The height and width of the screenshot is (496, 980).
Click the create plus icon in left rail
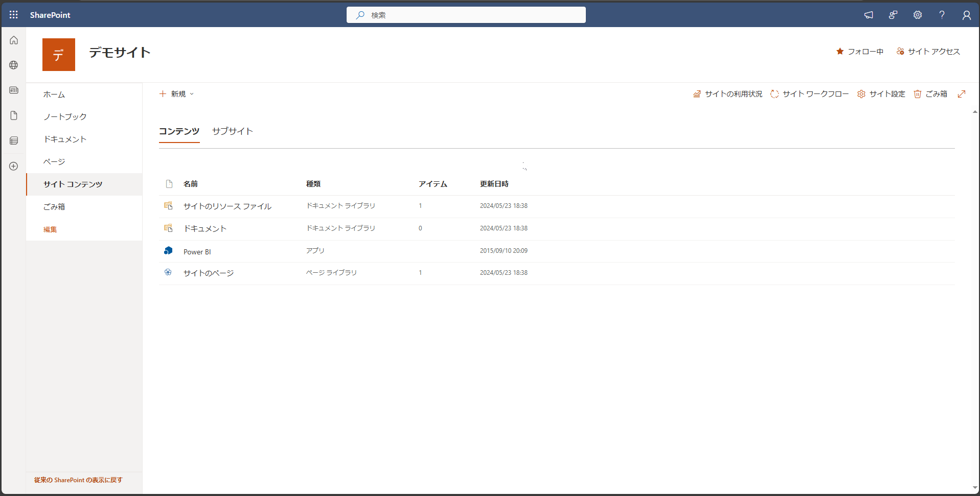tap(13, 166)
